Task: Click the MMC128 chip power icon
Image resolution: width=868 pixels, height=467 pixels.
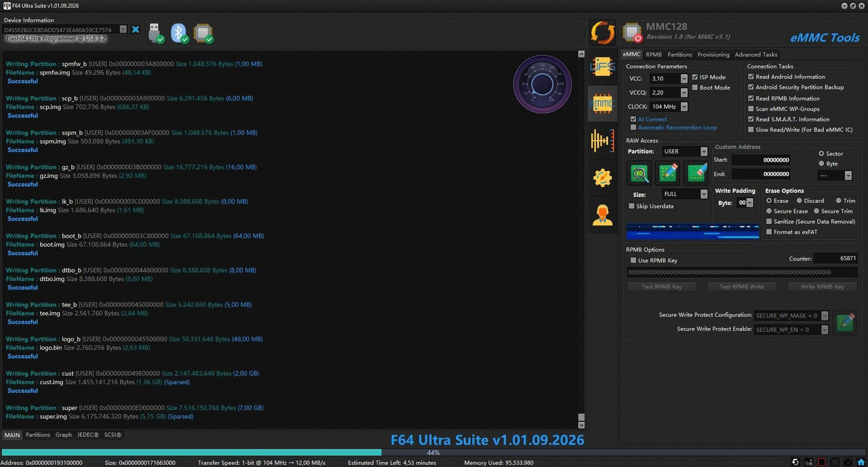Action: (x=633, y=33)
